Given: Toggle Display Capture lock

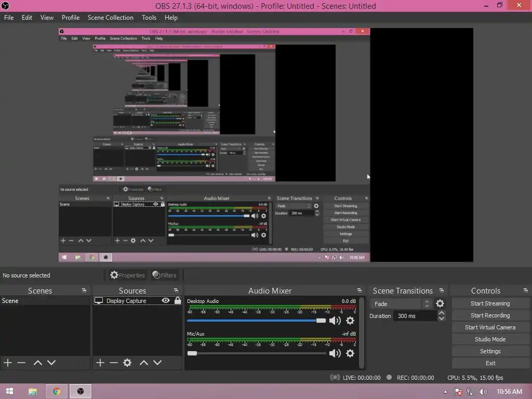Looking at the screenshot, I should coord(178,301).
